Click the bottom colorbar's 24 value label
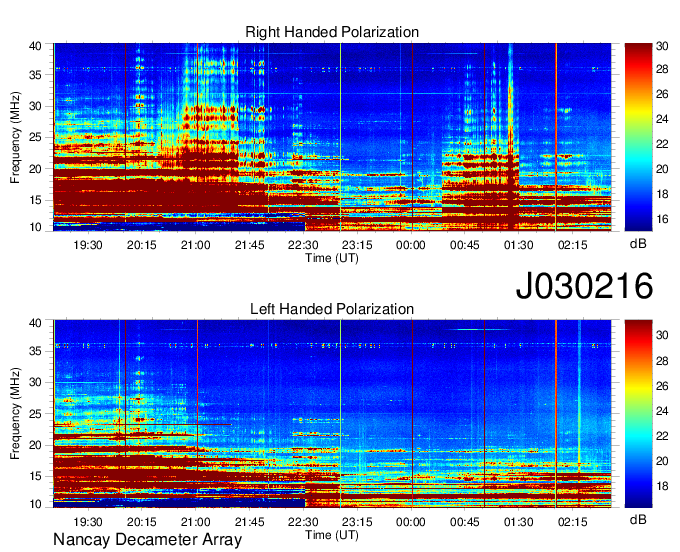680x552 pixels. [x=662, y=411]
